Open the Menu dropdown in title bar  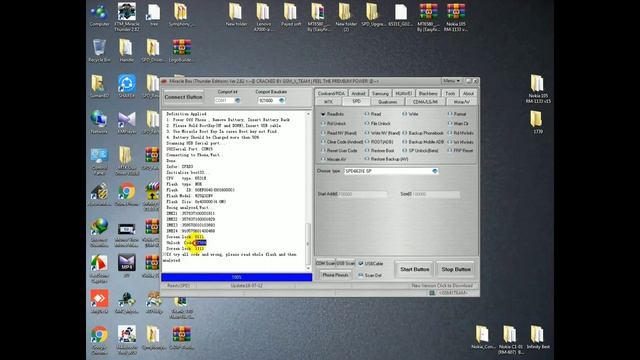pos(452,81)
